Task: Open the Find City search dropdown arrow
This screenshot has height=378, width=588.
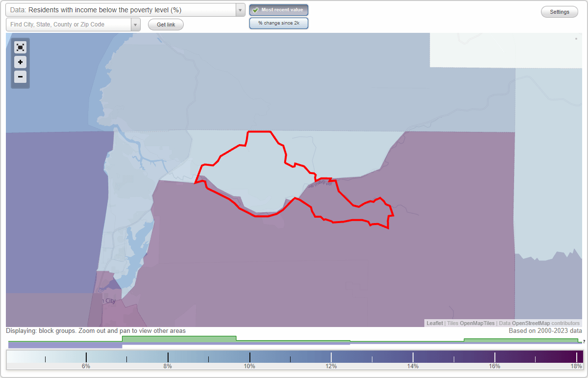Action: click(x=136, y=24)
